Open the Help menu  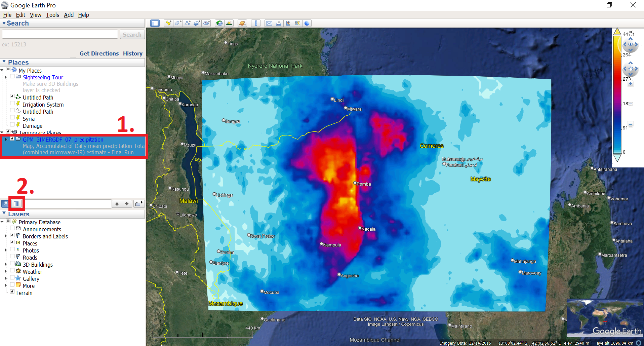click(83, 15)
